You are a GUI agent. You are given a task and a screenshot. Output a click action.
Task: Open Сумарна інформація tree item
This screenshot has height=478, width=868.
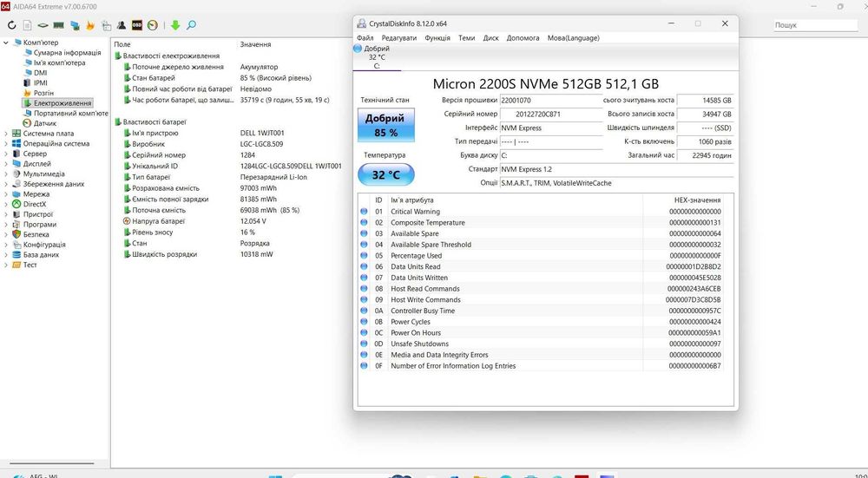67,53
